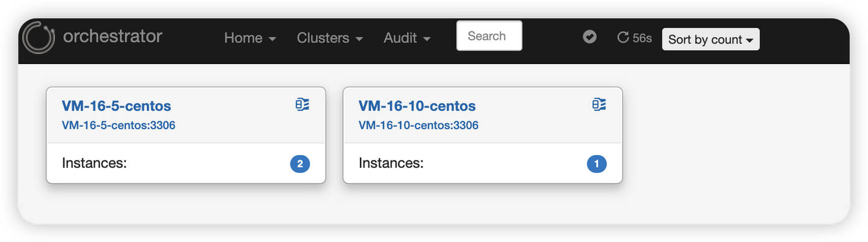Click the Instances label in the VM-16-5-centos card
The height and width of the screenshot is (242, 868).
tap(94, 163)
